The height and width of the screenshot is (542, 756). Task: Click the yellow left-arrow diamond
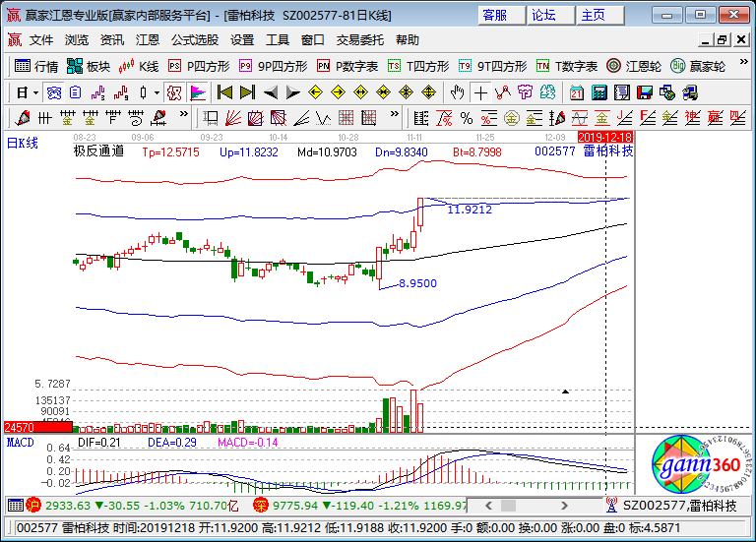point(315,92)
